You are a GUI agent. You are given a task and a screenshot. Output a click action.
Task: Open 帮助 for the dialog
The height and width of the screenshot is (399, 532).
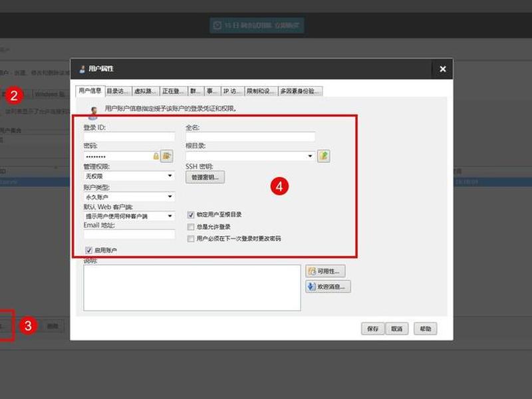(x=425, y=329)
